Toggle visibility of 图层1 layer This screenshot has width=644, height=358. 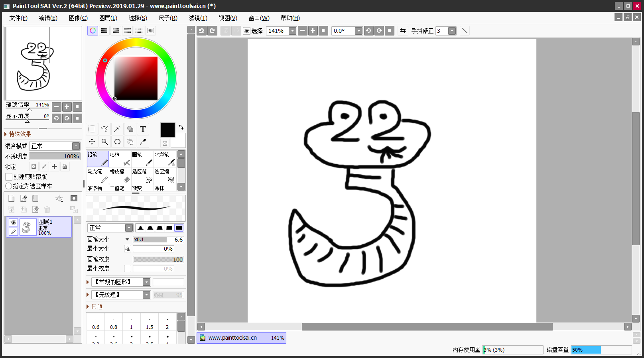pyautogui.click(x=13, y=222)
